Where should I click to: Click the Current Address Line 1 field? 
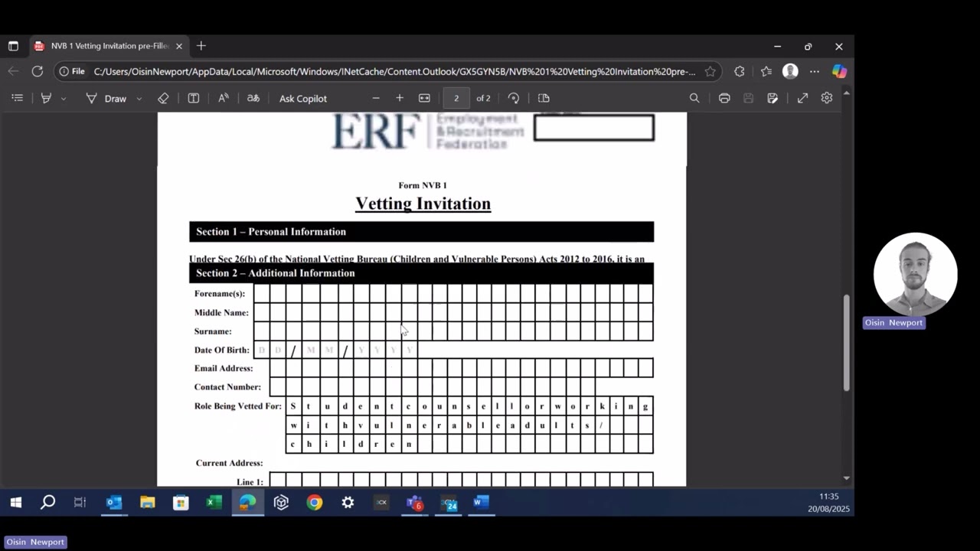pyautogui.click(x=461, y=480)
